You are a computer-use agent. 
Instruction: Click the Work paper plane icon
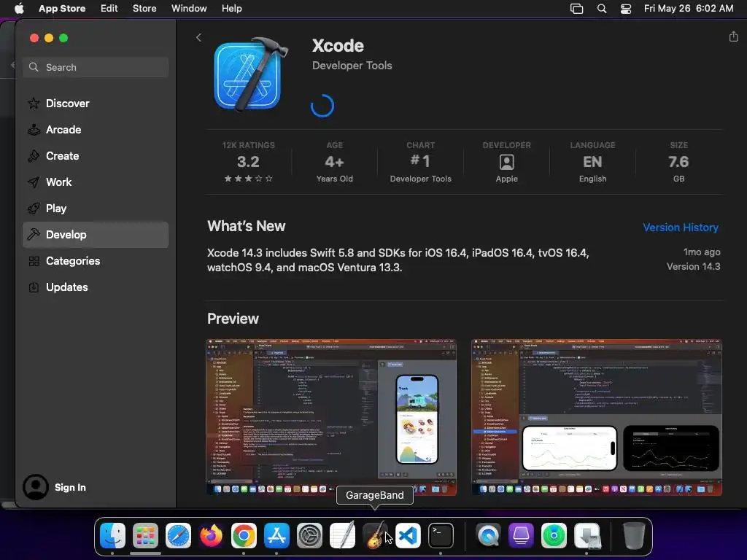(x=34, y=182)
